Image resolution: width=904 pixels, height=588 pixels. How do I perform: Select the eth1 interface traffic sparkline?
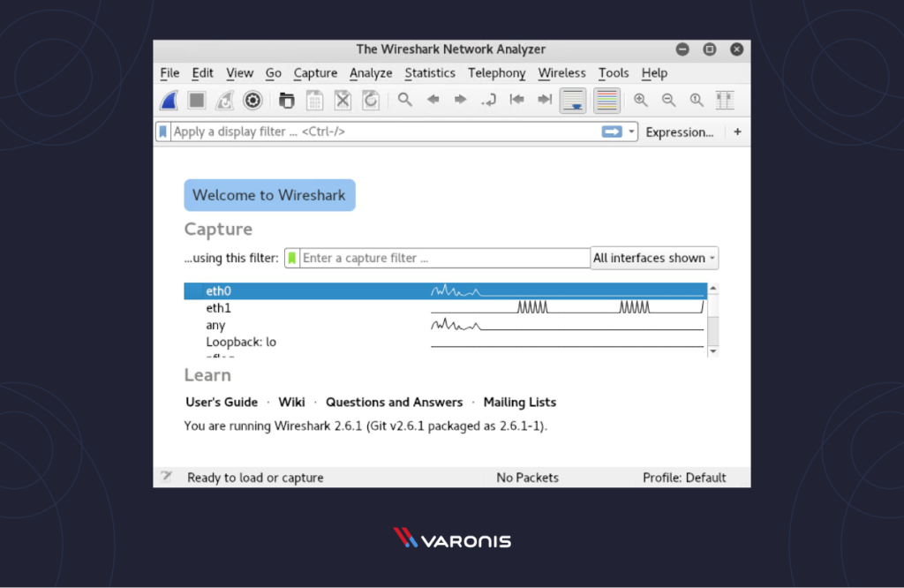point(565,307)
